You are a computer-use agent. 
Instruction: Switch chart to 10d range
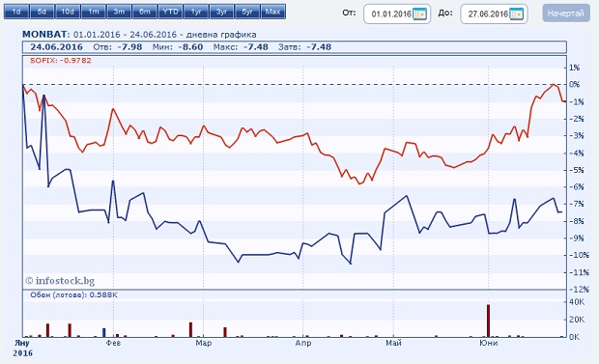[x=68, y=12]
